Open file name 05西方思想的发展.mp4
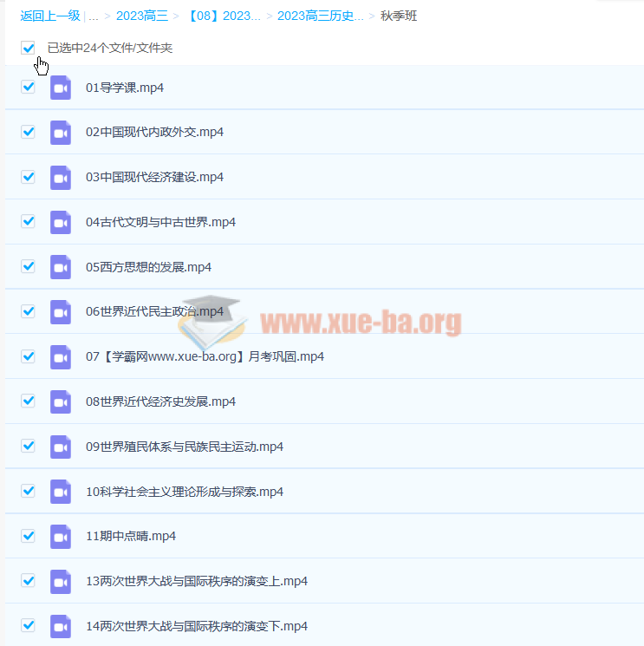644x646 pixels. point(148,267)
